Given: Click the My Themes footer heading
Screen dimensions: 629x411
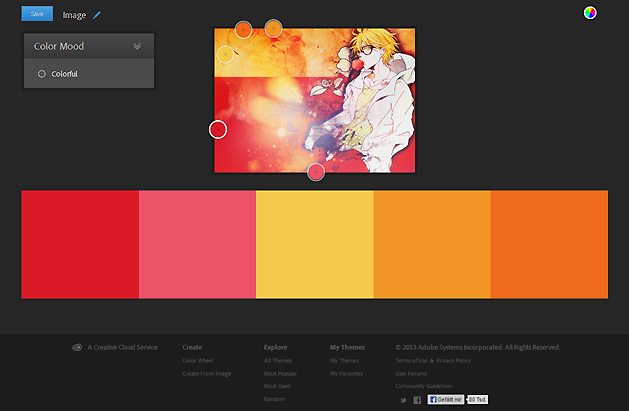Looking at the screenshot, I should (347, 347).
